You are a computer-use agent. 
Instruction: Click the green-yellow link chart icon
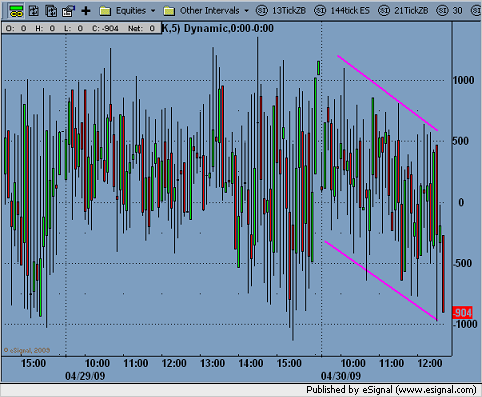pos(16,11)
